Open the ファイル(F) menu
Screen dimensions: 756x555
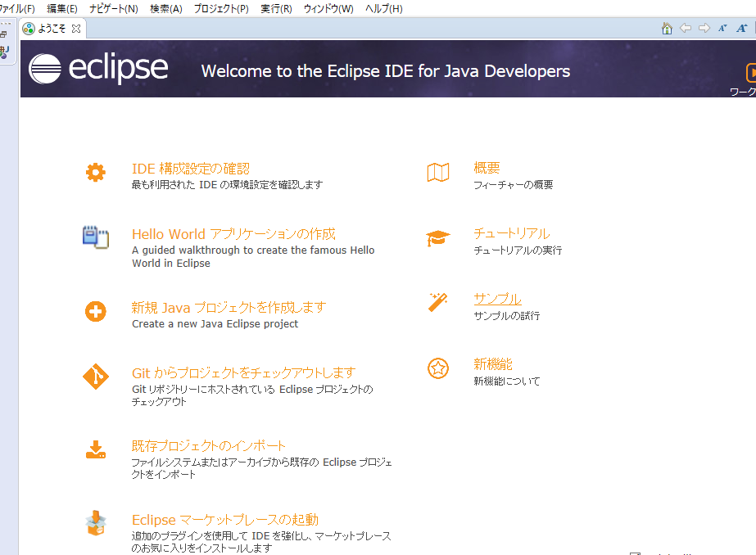click(17, 9)
